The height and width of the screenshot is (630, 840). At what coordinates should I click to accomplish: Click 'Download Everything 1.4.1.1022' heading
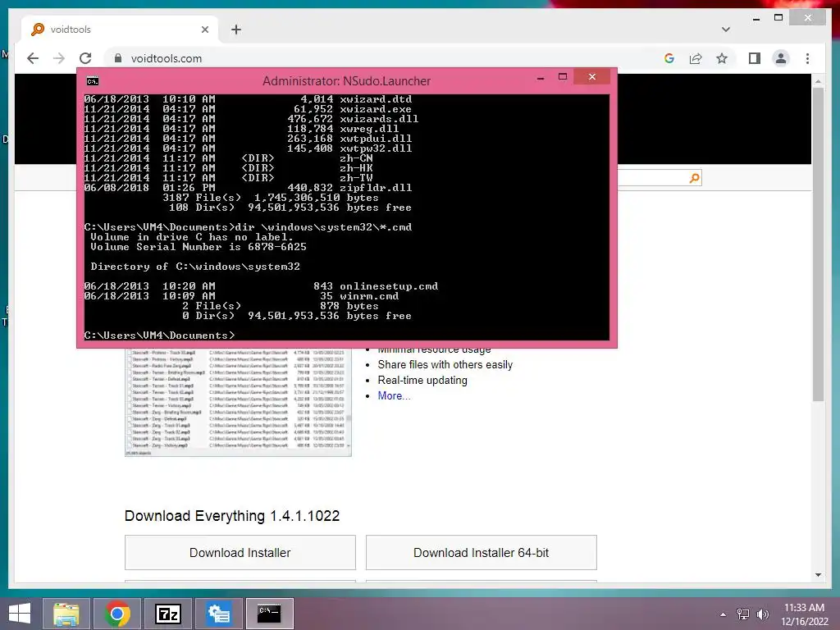pyautogui.click(x=232, y=516)
